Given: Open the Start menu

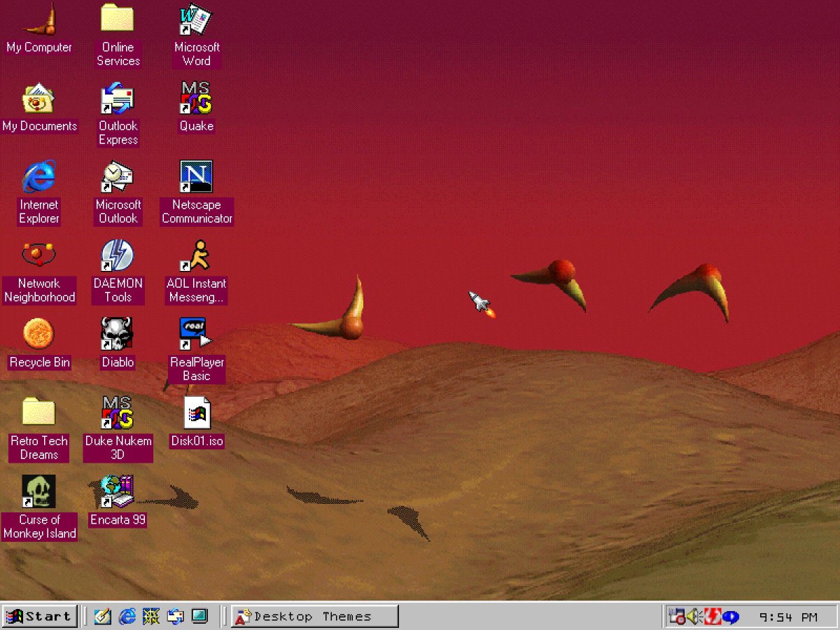Looking at the screenshot, I should [x=39, y=617].
